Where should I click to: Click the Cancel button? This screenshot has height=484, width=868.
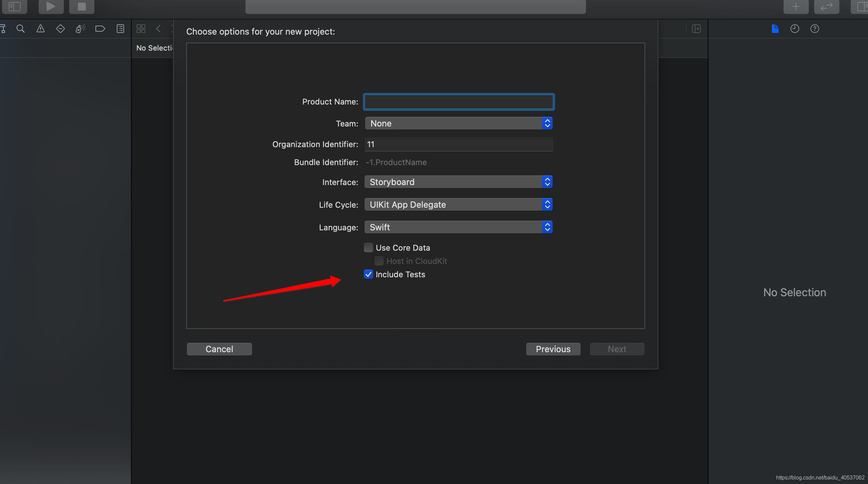pyautogui.click(x=219, y=349)
